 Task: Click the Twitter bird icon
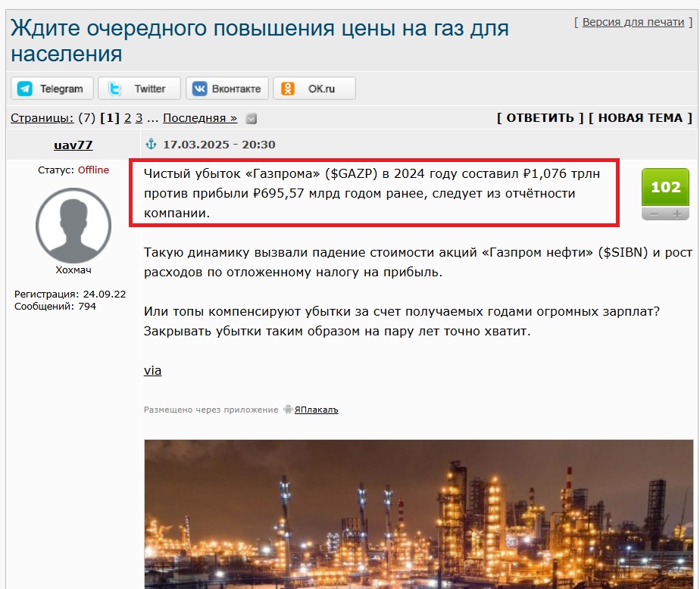pos(114,89)
